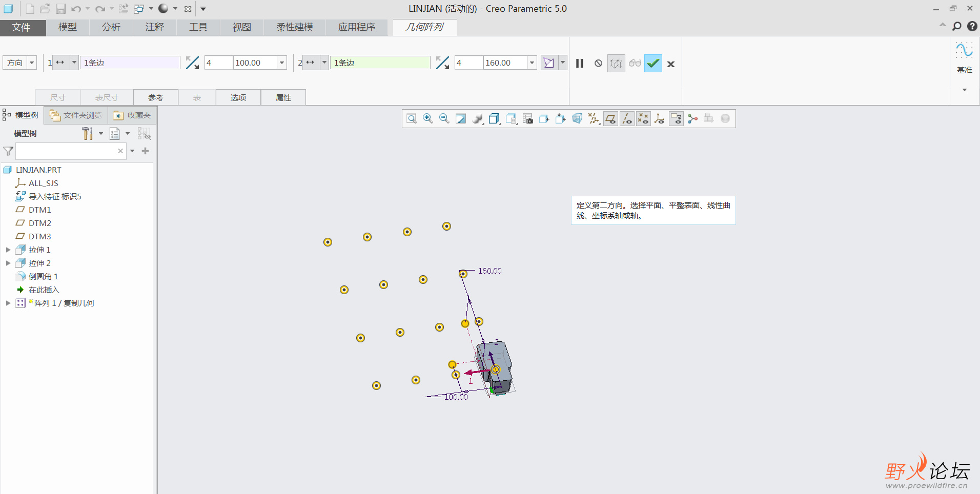The width and height of the screenshot is (980, 494).
Task: Open the command search magnifier icon
Action: (956, 26)
